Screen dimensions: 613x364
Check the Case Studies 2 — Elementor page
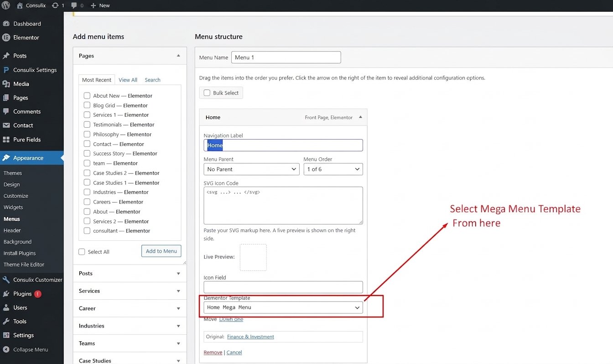click(x=87, y=173)
